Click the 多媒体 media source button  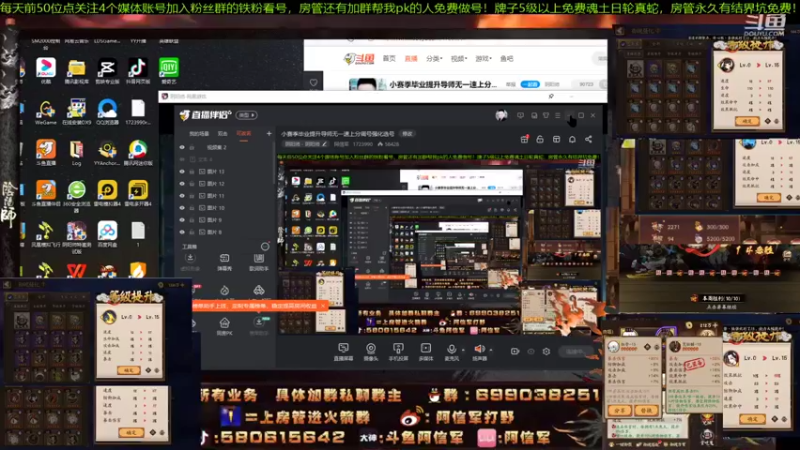click(426, 352)
